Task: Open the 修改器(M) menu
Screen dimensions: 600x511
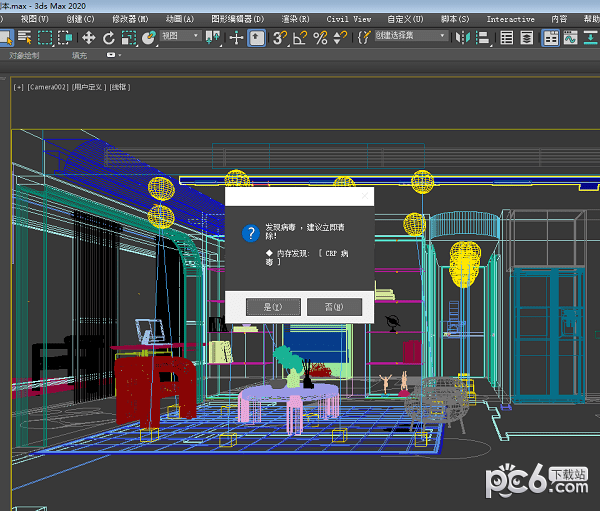Action: point(128,19)
